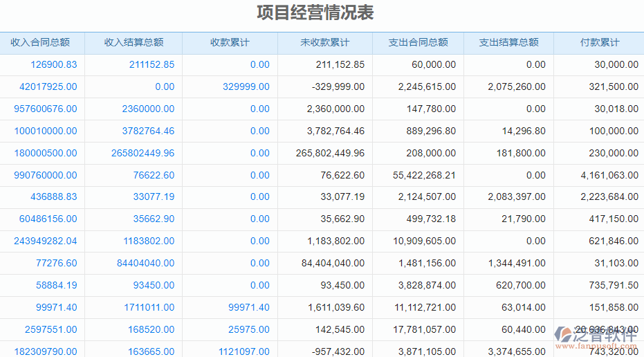
Task: Select the 未收款累计 column header
Action: click(x=324, y=42)
